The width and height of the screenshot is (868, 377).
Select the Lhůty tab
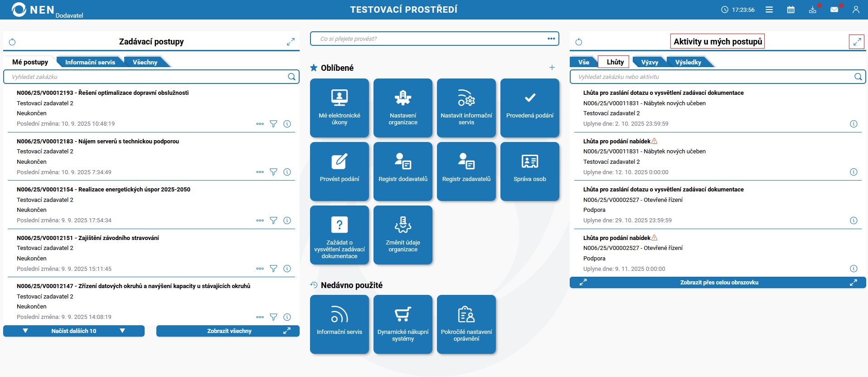(x=615, y=62)
